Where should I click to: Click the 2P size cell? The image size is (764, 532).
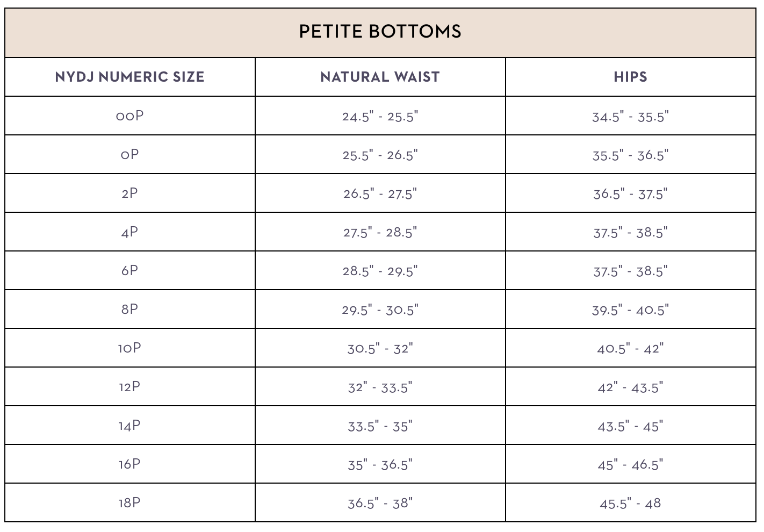(129, 193)
